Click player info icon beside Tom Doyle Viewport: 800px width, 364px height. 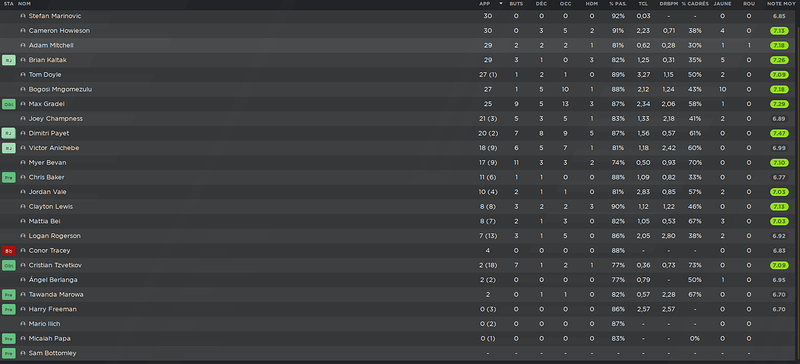click(22, 75)
